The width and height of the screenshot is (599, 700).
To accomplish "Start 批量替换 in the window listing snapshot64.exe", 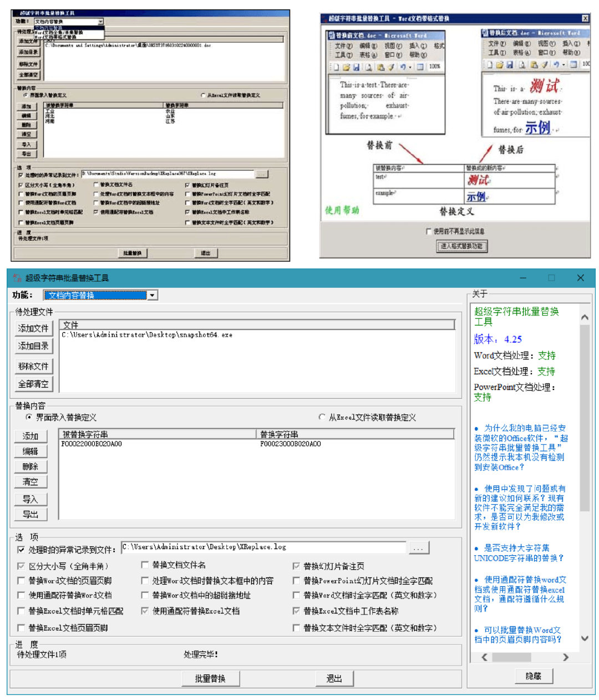I will pyautogui.click(x=210, y=678).
